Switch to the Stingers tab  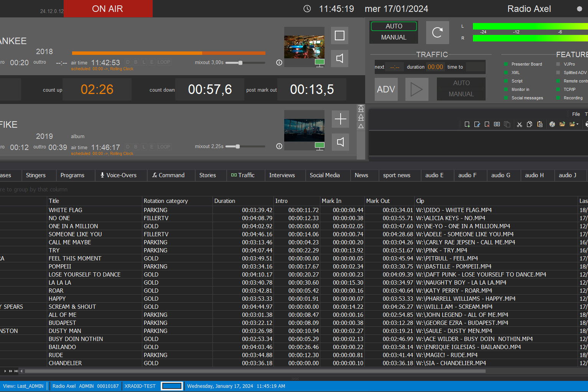pyautogui.click(x=36, y=175)
